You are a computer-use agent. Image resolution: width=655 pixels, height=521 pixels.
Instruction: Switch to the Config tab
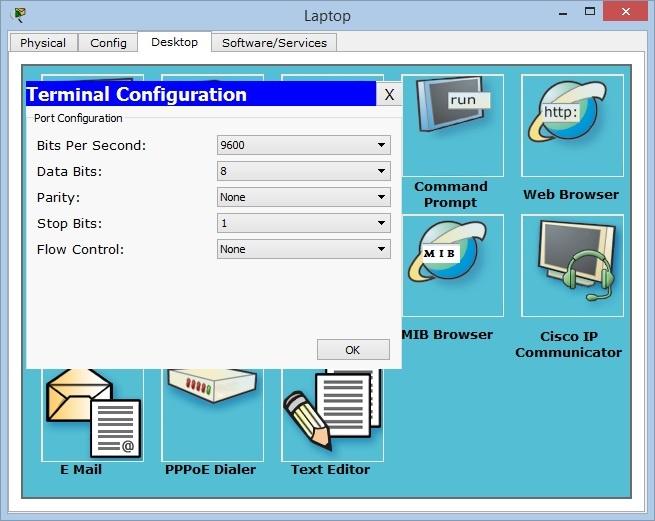[x=108, y=43]
